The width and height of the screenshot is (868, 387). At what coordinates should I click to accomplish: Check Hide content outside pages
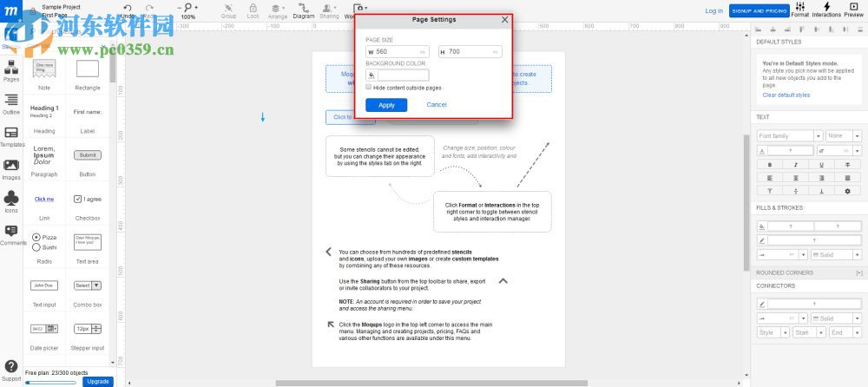click(x=369, y=87)
